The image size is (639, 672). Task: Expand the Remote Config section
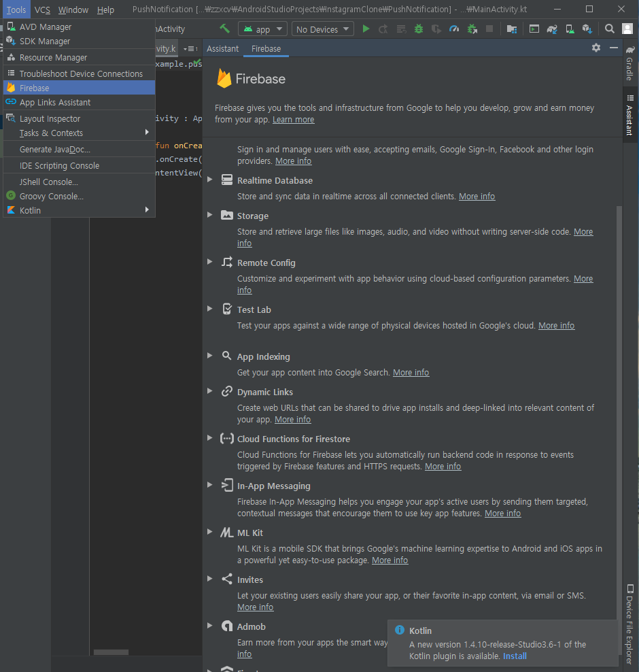click(x=210, y=262)
